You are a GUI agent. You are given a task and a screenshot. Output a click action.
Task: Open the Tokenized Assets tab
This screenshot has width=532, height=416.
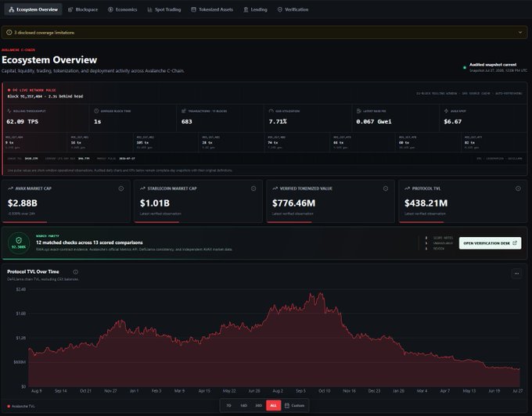(212, 9)
